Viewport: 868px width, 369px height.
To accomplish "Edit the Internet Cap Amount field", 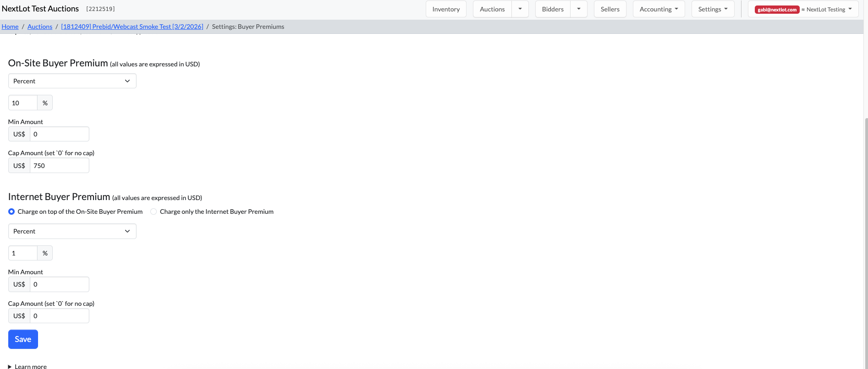I will click(60, 316).
